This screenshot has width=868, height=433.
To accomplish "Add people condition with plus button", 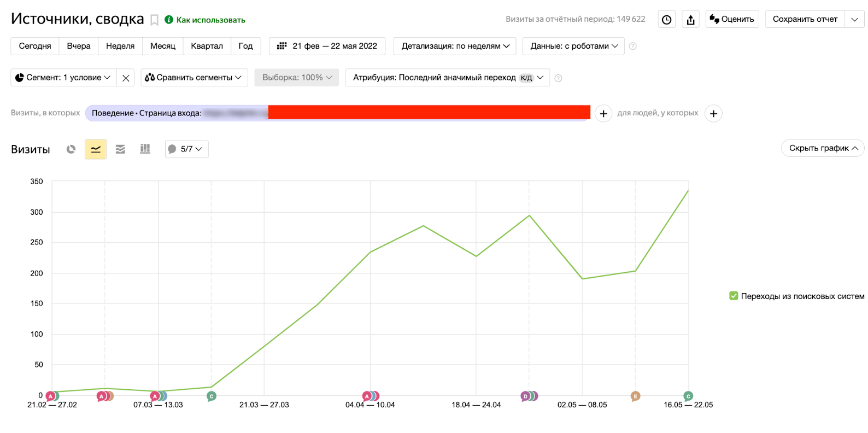I will click(x=713, y=114).
